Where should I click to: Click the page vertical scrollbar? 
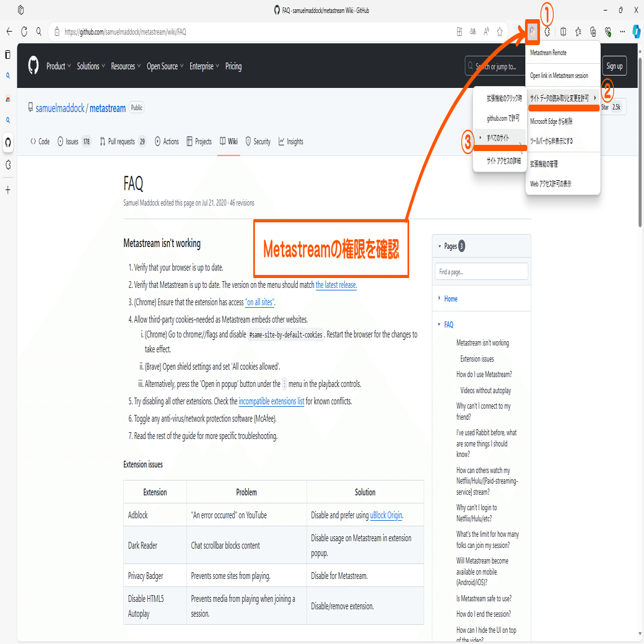pyautogui.click(x=640, y=142)
